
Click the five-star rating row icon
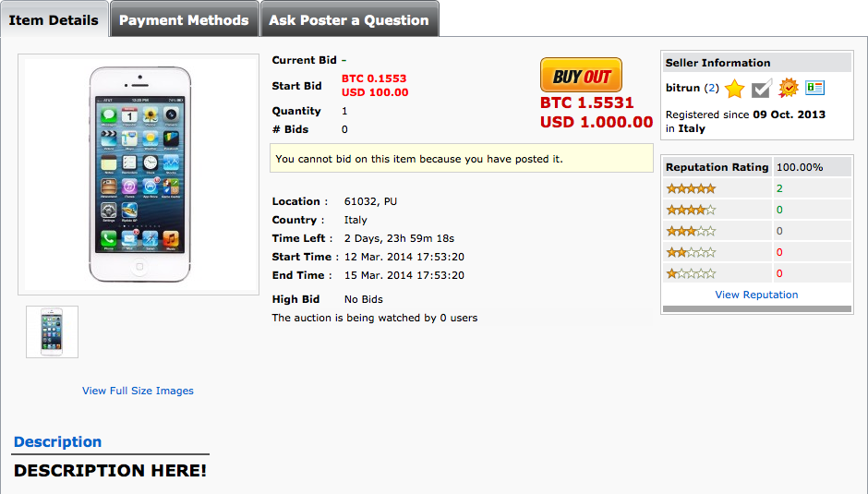[x=691, y=189]
